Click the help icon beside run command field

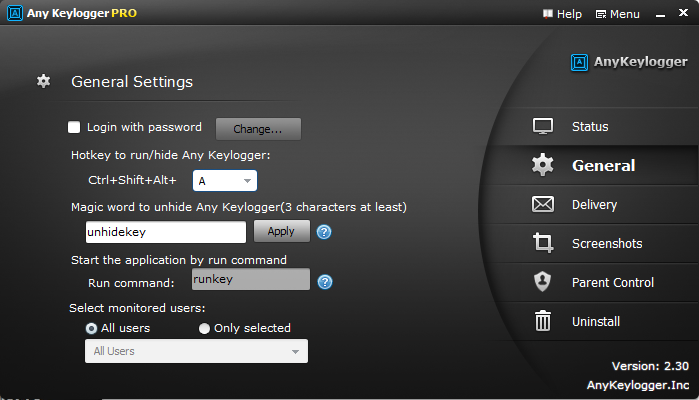coord(324,281)
